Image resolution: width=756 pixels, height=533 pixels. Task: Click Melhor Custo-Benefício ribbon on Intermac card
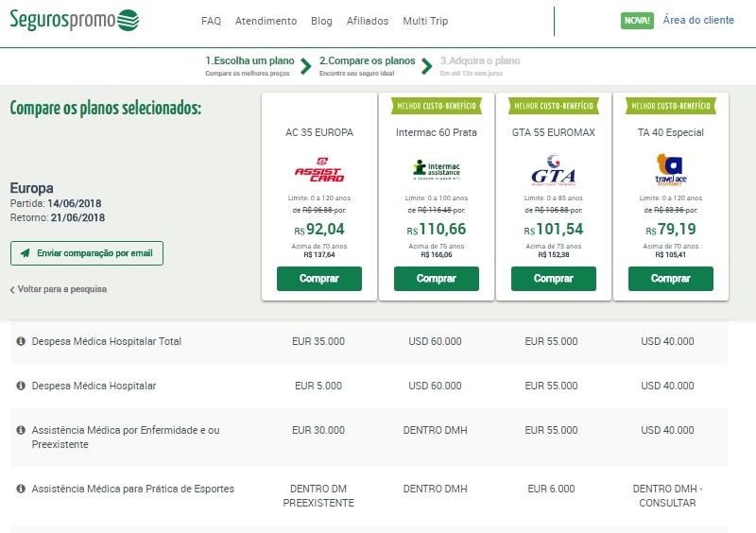[437, 106]
